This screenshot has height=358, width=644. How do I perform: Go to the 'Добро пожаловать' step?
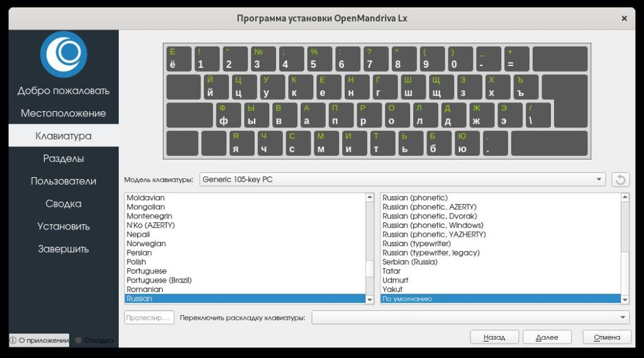pyautogui.click(x=64, y=90)
